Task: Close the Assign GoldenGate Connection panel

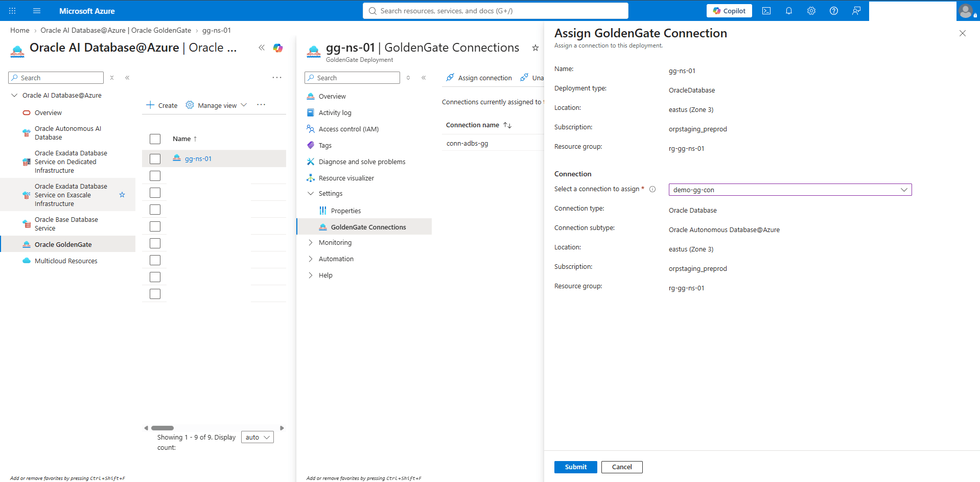Action: coord(963,33)
